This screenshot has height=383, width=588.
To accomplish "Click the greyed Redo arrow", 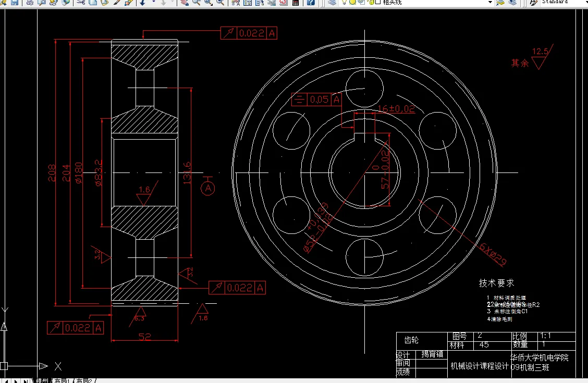I will pyautogui.click(x=164, y=2).
